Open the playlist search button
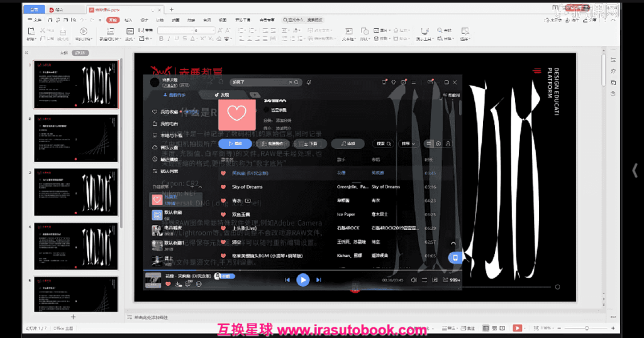Viewport: 644px width, 338px height. point(384,144)
